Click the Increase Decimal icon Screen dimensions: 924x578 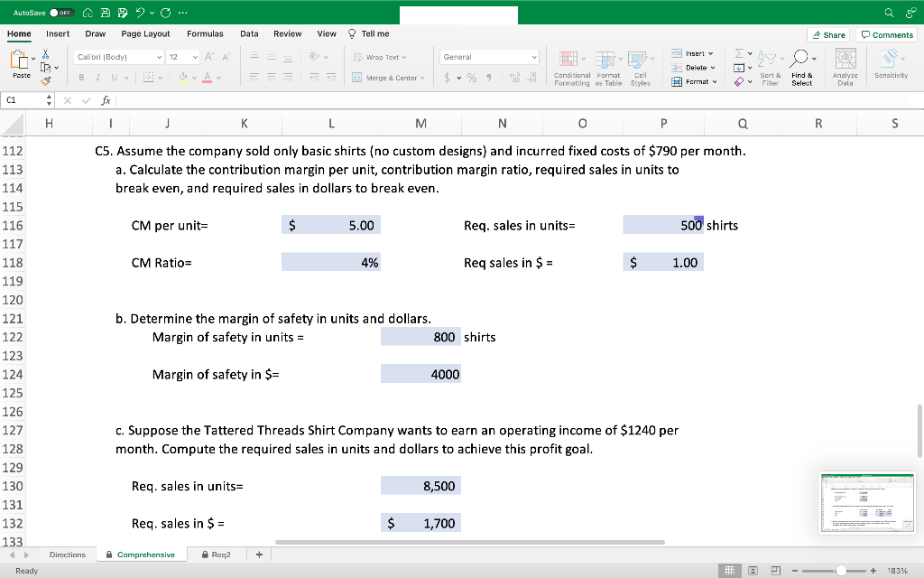tap(514, 78)
